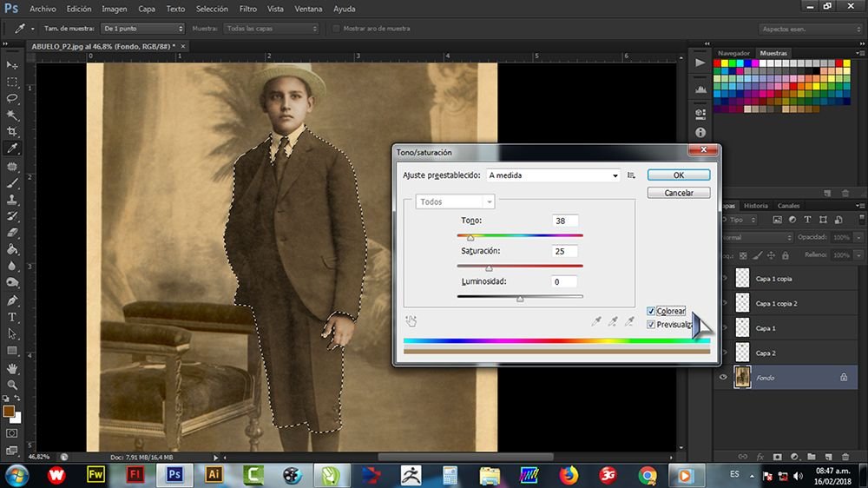The image size is (868, 488).
Task: Select the Crop tool
Action: coord(11,131)
